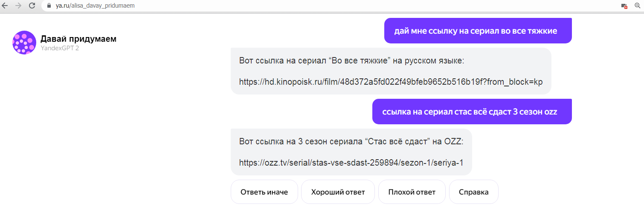
Task: Click the browser back arrow
Action: (5, 6)
